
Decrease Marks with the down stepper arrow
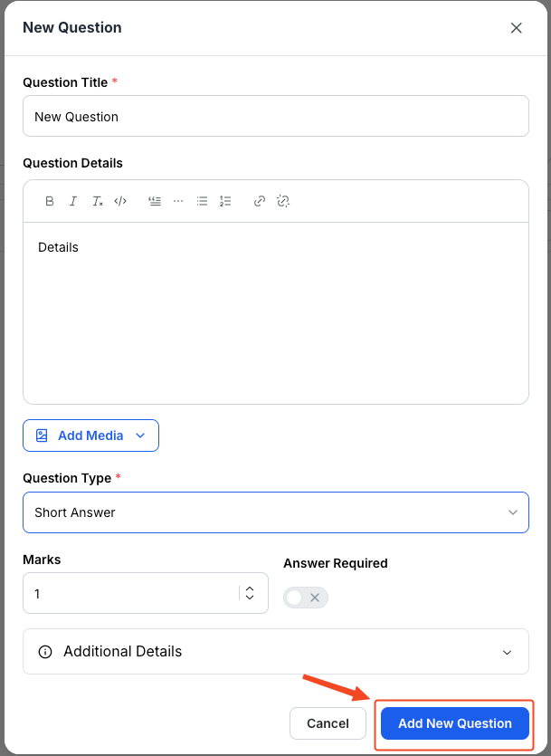(250, 598)
